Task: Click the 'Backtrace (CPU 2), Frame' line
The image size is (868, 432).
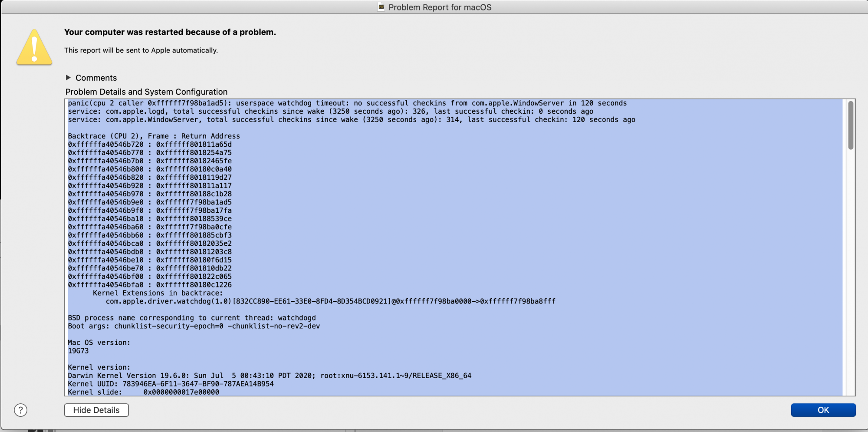Action: 154,136
